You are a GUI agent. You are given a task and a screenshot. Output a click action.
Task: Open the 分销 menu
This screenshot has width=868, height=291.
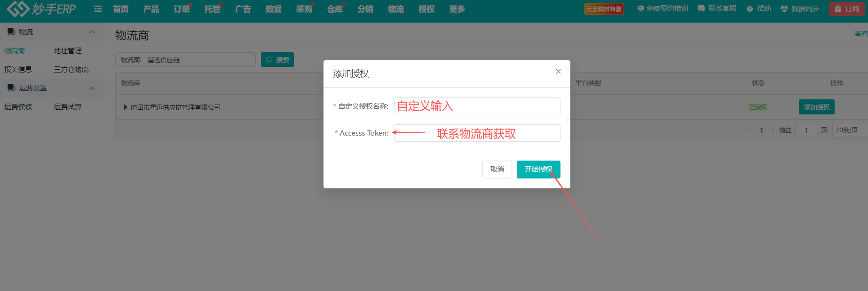(365, 9)
